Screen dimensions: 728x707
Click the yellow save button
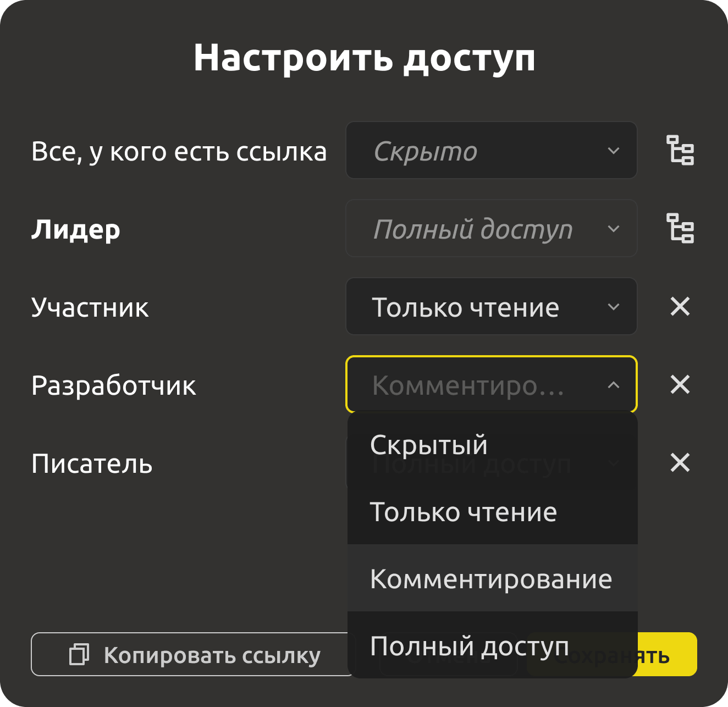(668, 654)
